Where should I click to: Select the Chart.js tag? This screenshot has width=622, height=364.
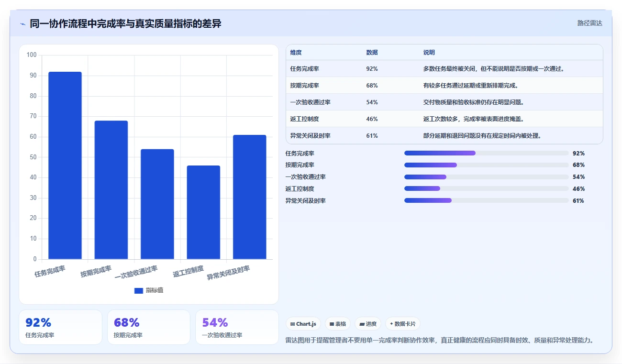pos(303,324)
